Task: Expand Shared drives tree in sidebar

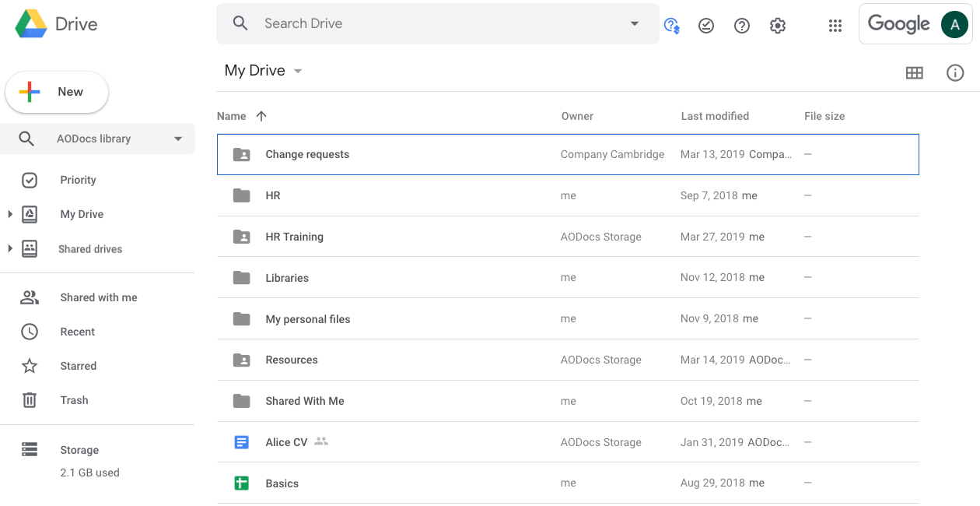Action: pos(10,249)
